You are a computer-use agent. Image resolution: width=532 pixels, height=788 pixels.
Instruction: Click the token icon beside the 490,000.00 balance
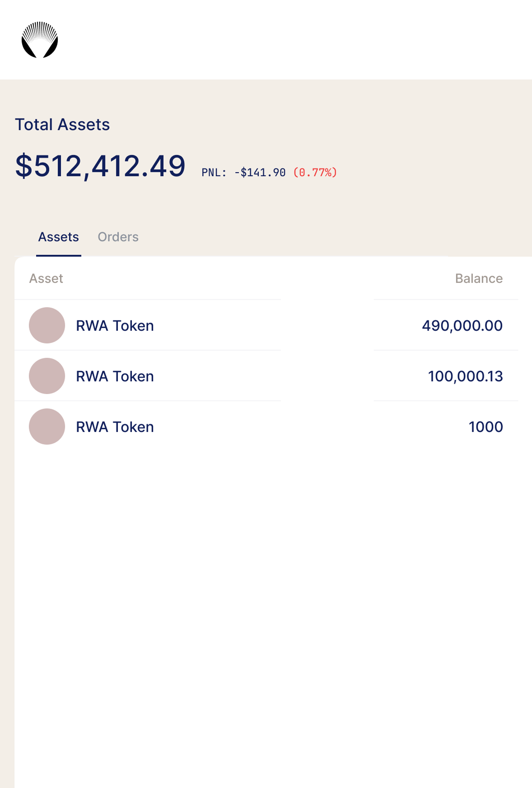click(47, 325)
